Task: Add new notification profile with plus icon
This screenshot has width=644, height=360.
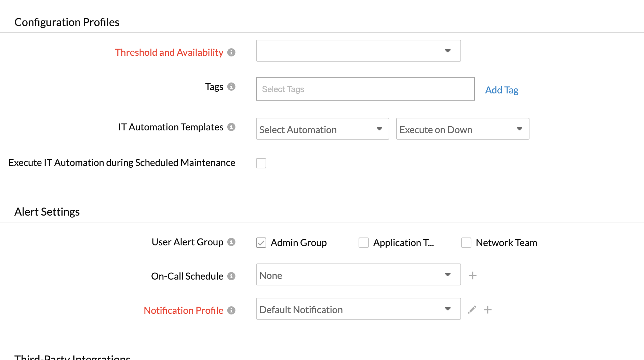Action: pos(488,310)
